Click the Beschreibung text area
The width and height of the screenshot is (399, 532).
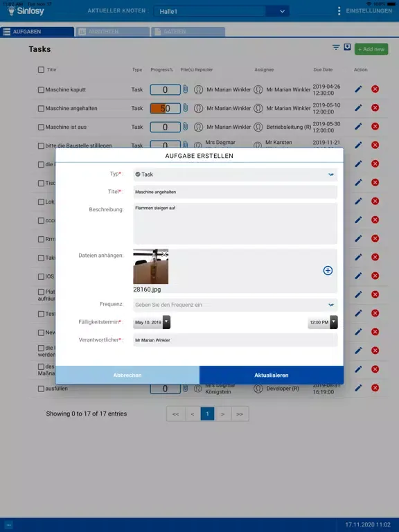point(235,224)
